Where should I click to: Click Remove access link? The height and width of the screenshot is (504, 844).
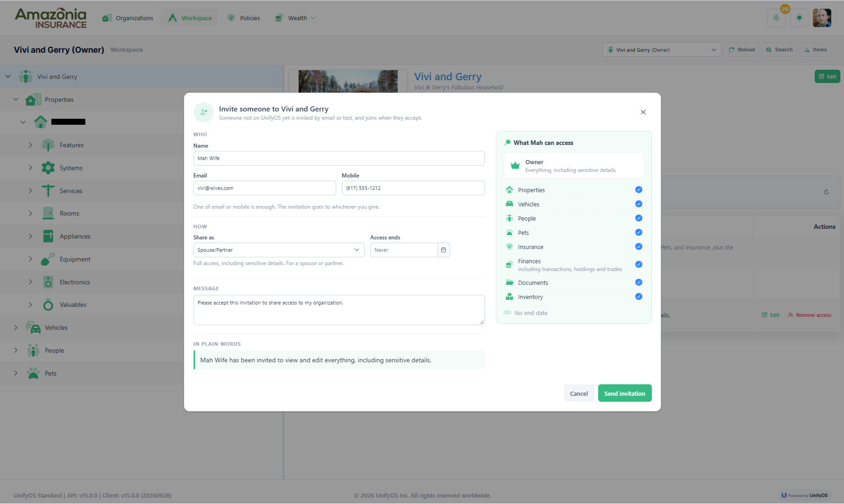[x=809, y=315]
